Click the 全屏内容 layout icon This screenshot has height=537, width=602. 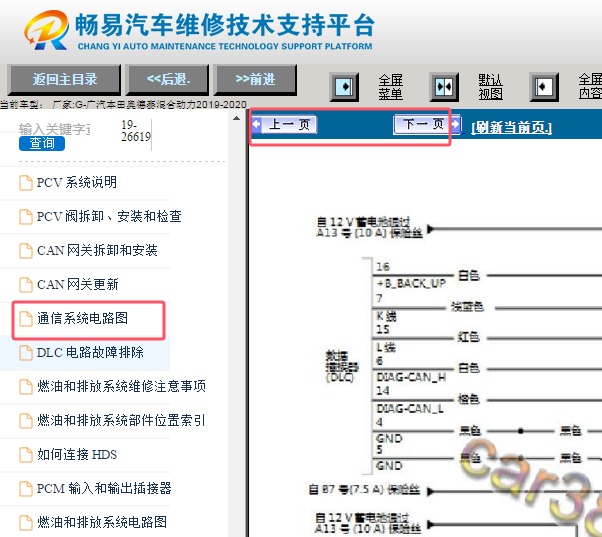tap(544, 87)
